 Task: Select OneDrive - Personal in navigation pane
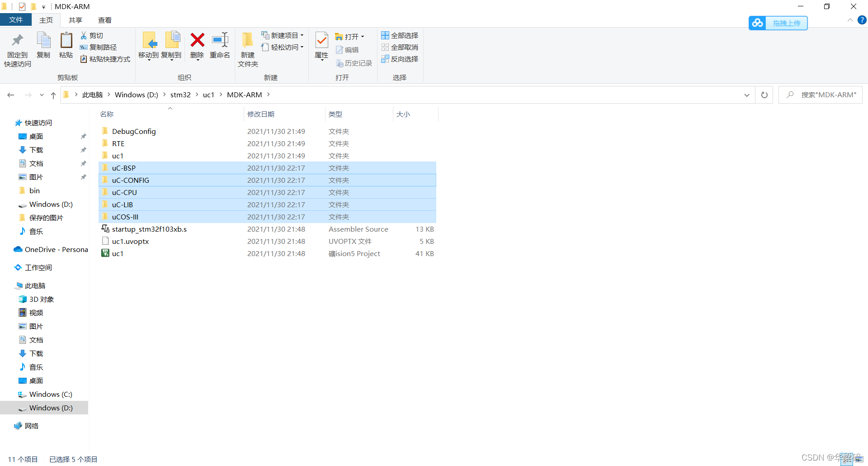coord(51,250)
